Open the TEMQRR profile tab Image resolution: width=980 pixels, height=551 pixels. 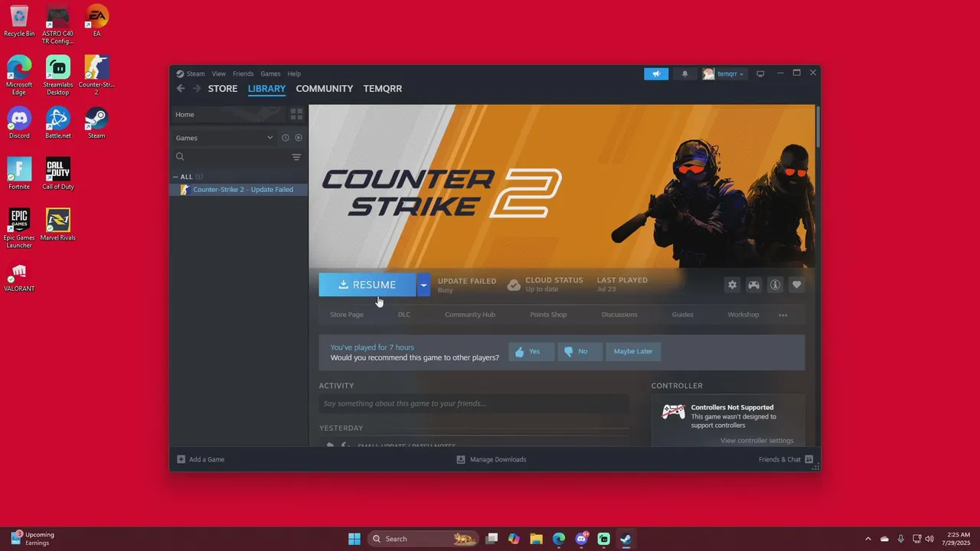point(383,89)
